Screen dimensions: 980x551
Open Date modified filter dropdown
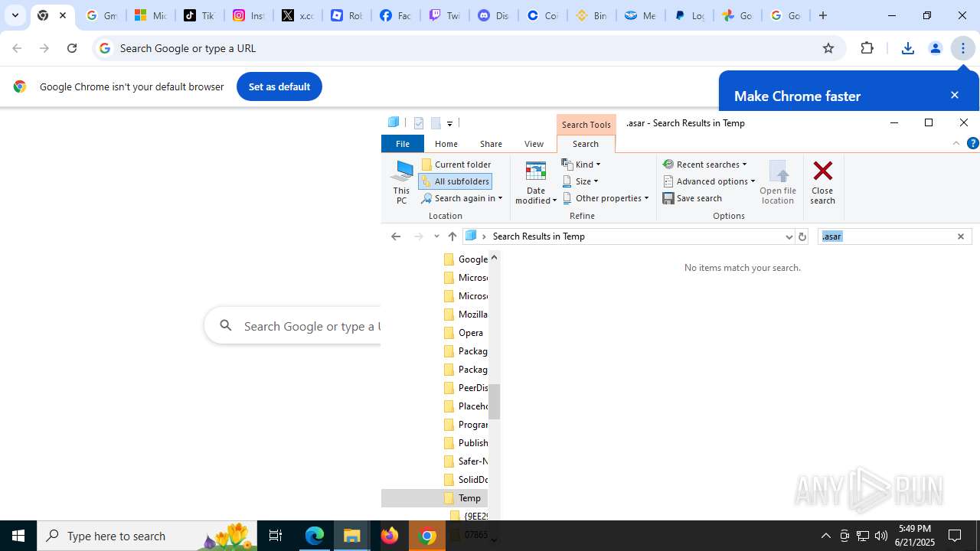click(536, 182)
